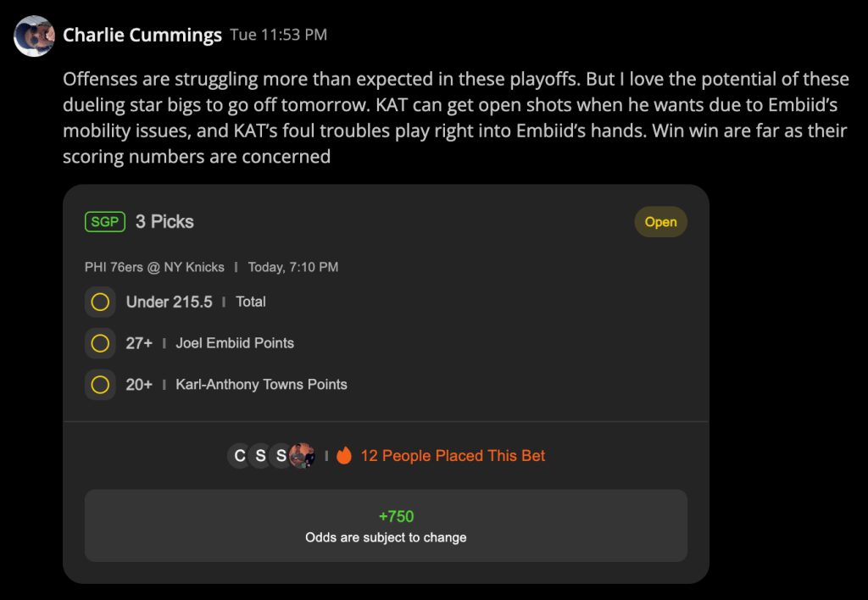Screen dimensions: 868x600
Task: Click the flame icon beside bet count
Action: coord(344,455)
